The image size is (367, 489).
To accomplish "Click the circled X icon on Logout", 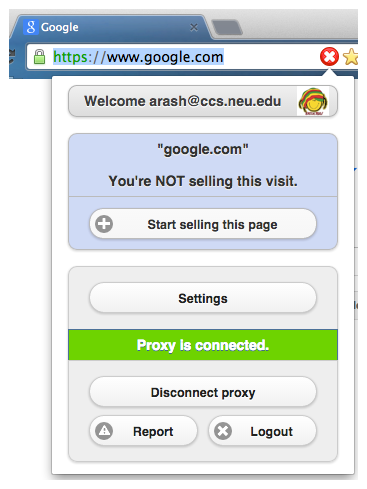I will pos(223,431).
